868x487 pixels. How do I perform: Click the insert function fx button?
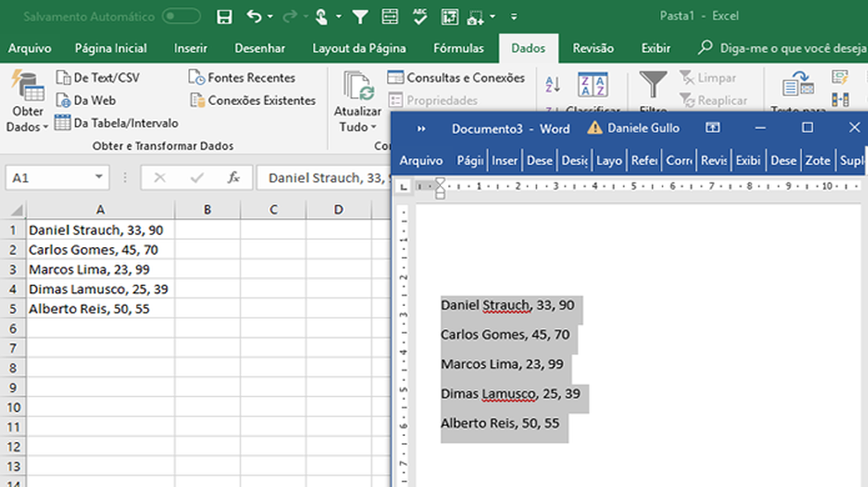pyautogui.click(x=234, y=177)
